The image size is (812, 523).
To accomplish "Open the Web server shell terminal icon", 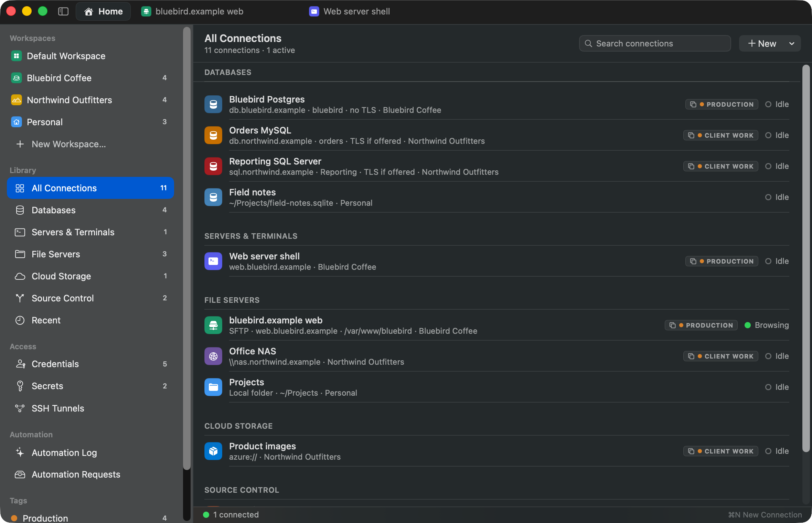I will (x=213, y=261).
